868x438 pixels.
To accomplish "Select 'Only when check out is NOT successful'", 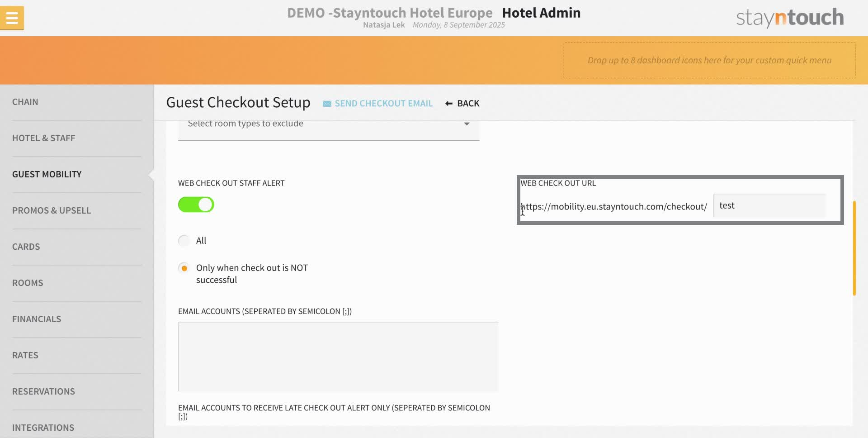I will [x=184, y=267].
